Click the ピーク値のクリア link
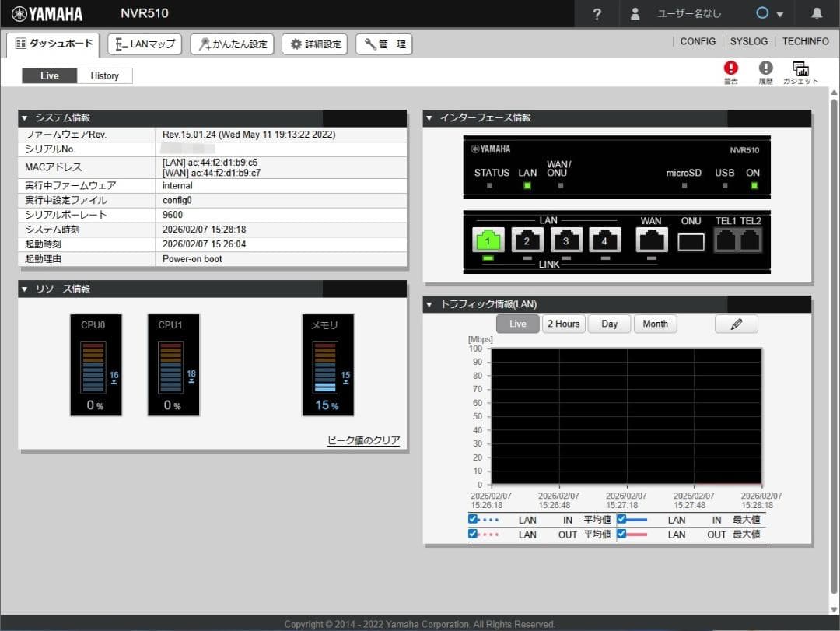Viewport: 840px width, 631px height. coord(363,440)
